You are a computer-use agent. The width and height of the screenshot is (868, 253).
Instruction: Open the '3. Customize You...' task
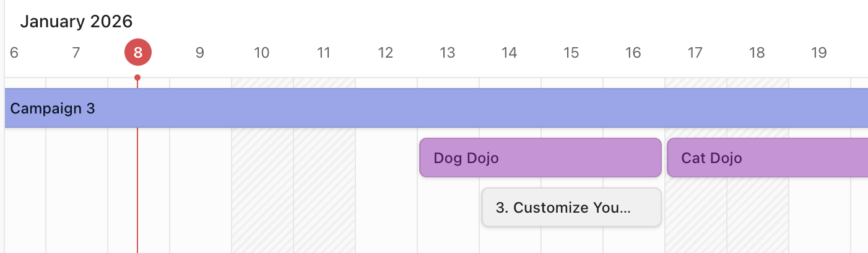tap(571, 207)
